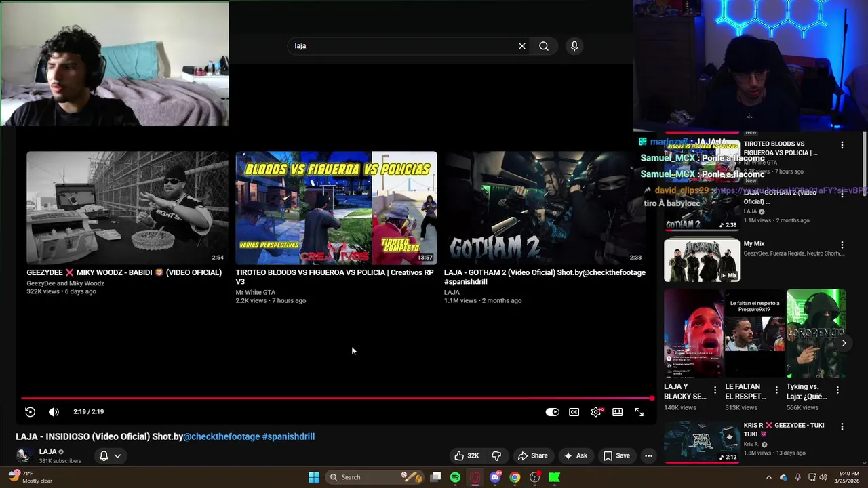Open Google Chrome from the taskbar
This screenshot has height=488, width=868.
[515, 477]
